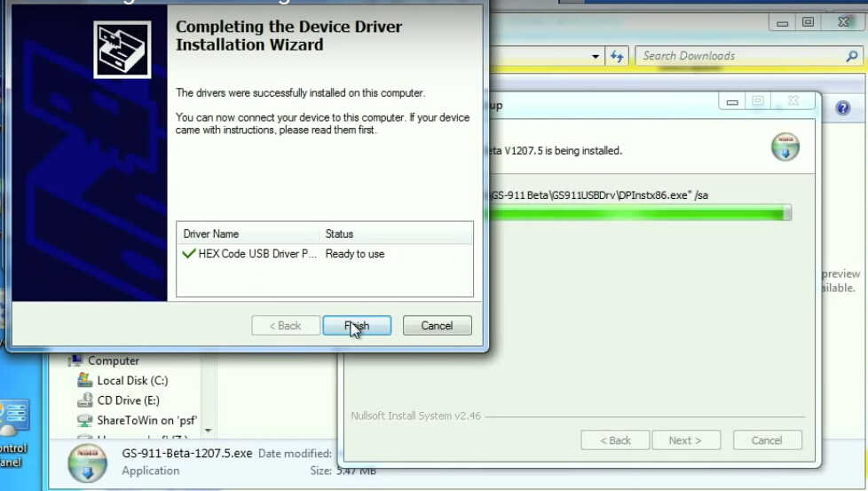Click the 'Date modified:' label in details pane
This screenshot has height=491, width=868.
[x=295, y=453]
